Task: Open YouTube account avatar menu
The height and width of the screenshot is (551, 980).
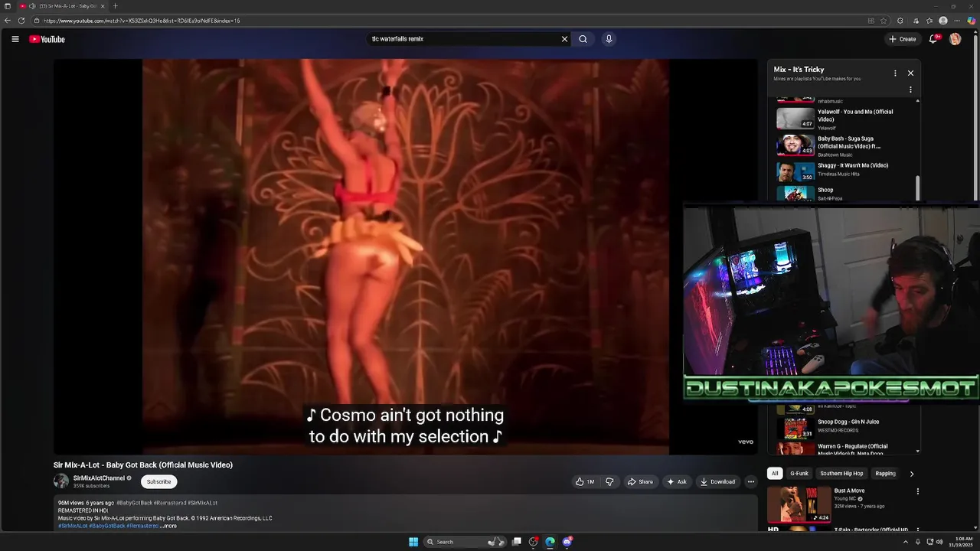Action: [x=955, y=39]
